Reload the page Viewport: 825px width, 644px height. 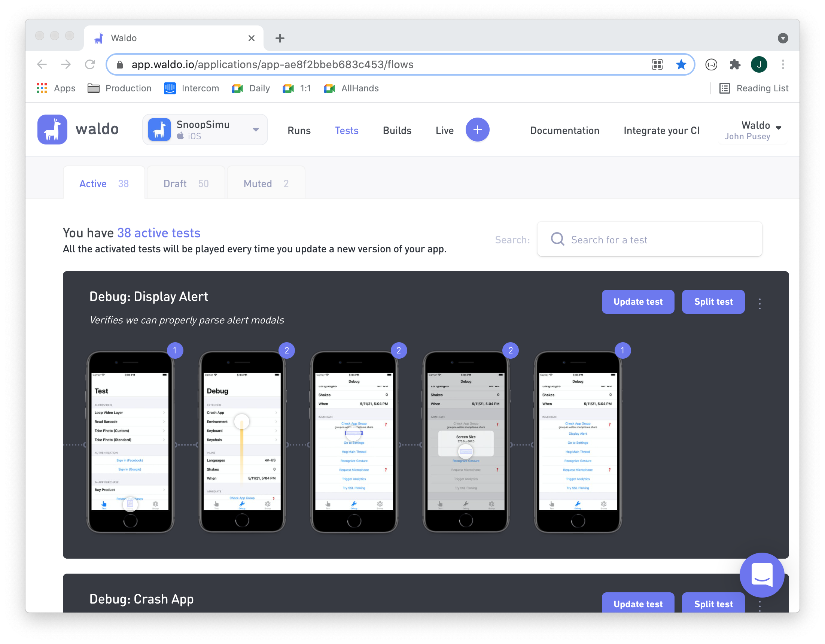pos(90,64)
